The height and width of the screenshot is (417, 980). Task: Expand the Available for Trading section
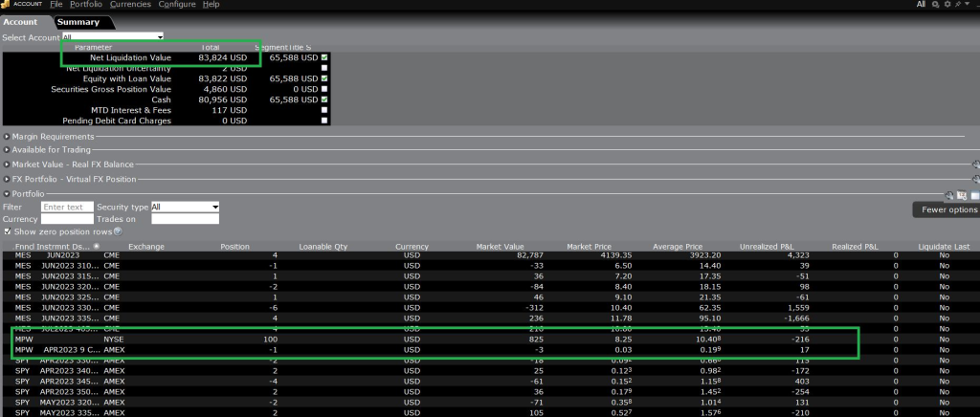8,149
